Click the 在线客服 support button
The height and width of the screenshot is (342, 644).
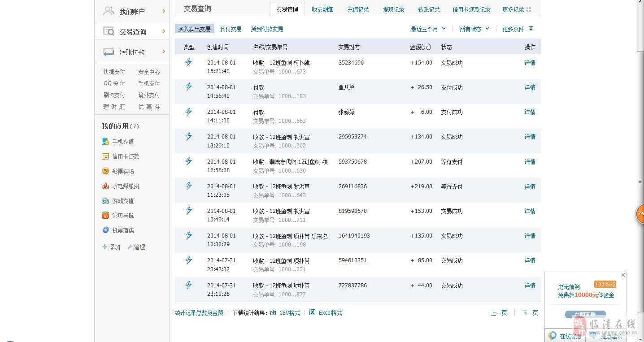click(x=565, y=336)
